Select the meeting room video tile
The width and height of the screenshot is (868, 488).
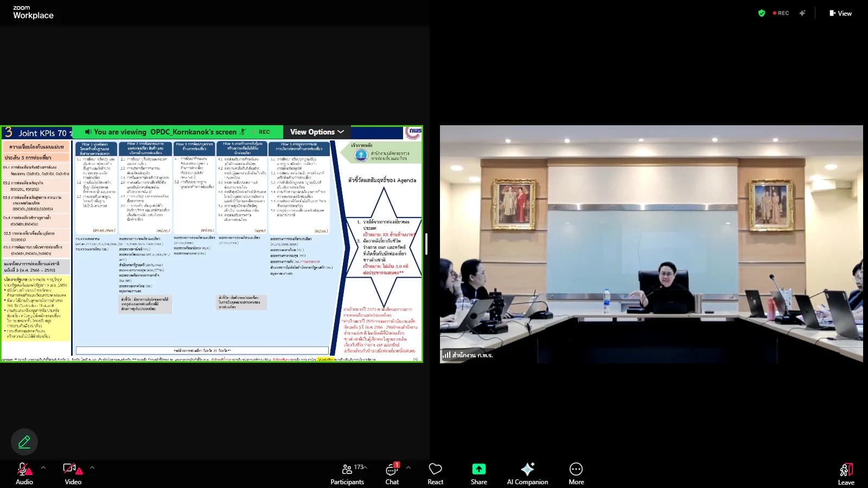coord(651,244)
